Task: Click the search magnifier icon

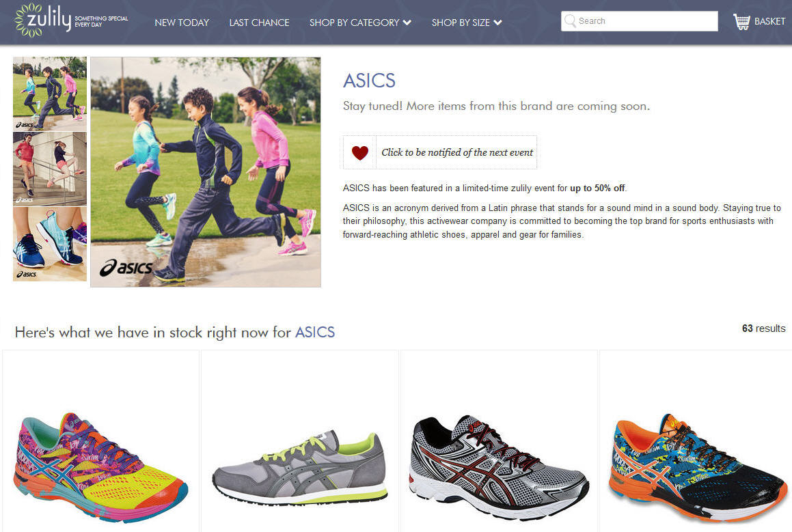Action: coord(571,20)
